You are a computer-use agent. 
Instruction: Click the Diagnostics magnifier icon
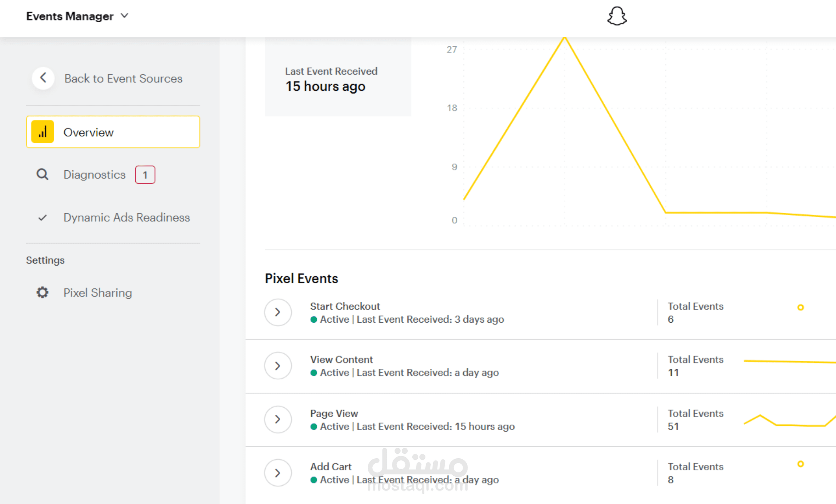tap(43, 175)
